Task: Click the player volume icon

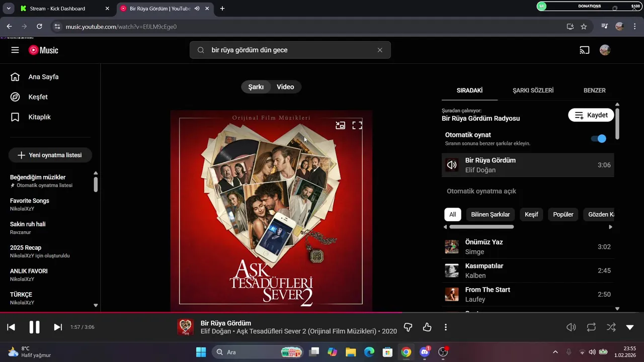Action: coord(571,327)
